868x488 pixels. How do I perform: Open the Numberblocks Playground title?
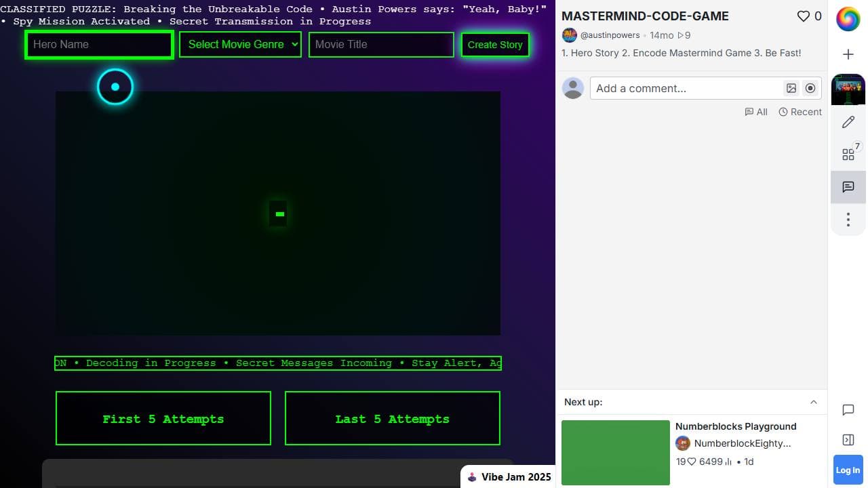[x=736, y=426]
